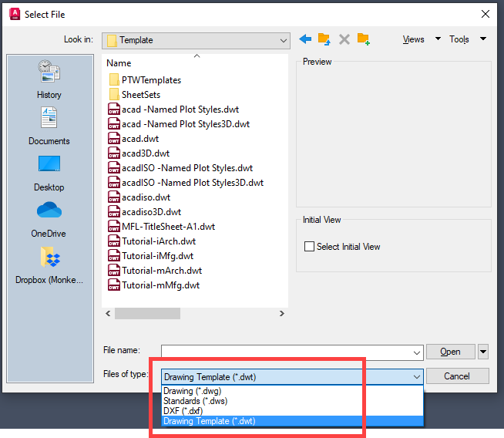Open OneDrive from the places sidebar
Viewport: 504px width, 438px height.
pos(49,218)
